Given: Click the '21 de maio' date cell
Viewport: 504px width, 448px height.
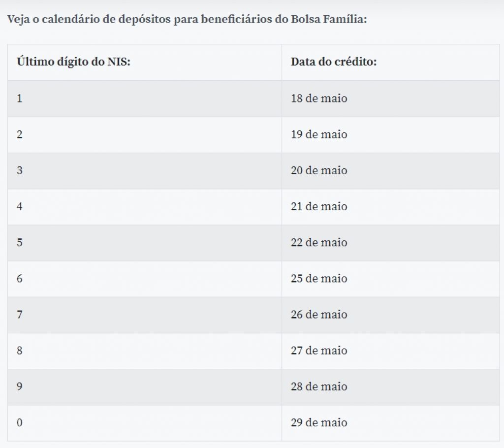Looking at the screenshot, I should click(x=390, y=206).
